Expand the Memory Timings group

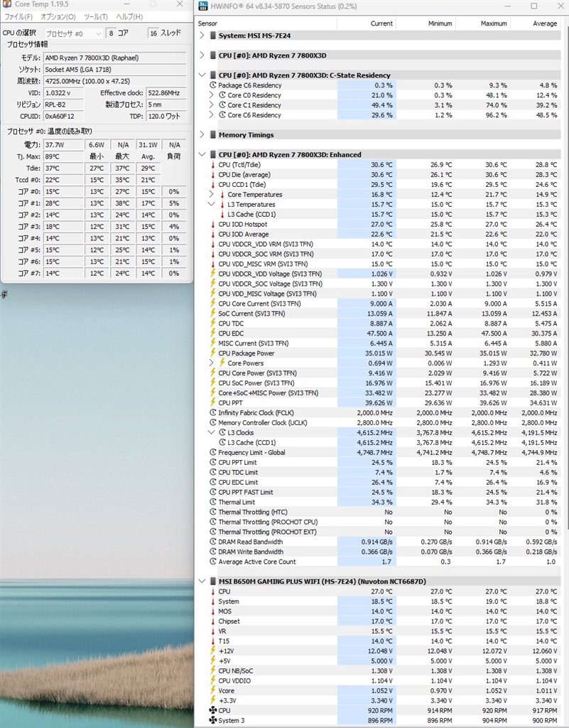(x=202, y=134)
